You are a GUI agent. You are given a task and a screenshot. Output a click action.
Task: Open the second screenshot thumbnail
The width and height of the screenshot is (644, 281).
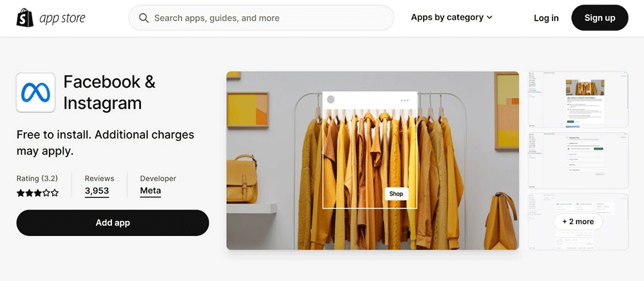[578, 160]
